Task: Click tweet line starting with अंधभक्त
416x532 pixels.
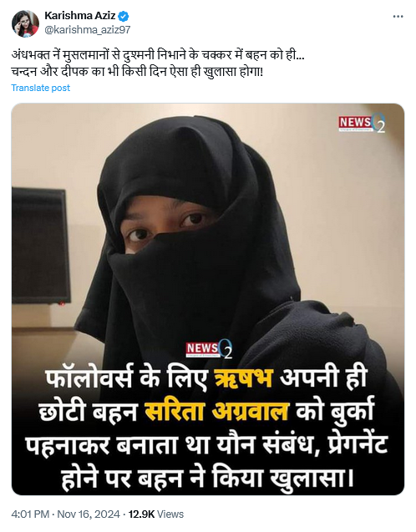Action: click(x=158, y=55)
